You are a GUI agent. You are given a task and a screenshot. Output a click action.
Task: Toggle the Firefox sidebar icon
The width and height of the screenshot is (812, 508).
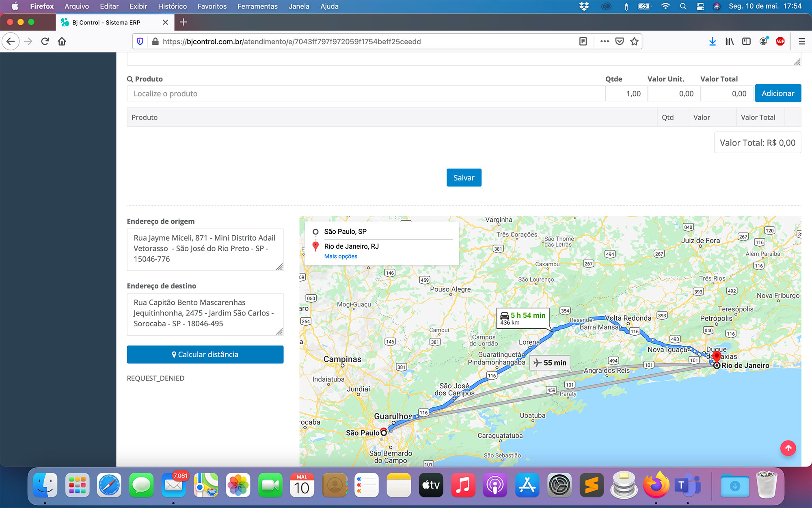pos(746,41)
